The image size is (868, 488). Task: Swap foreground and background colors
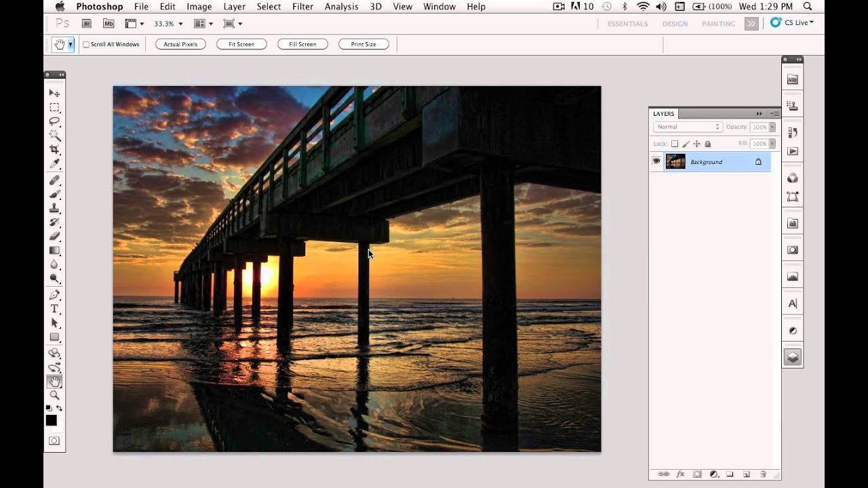click(x=60, y=408)
